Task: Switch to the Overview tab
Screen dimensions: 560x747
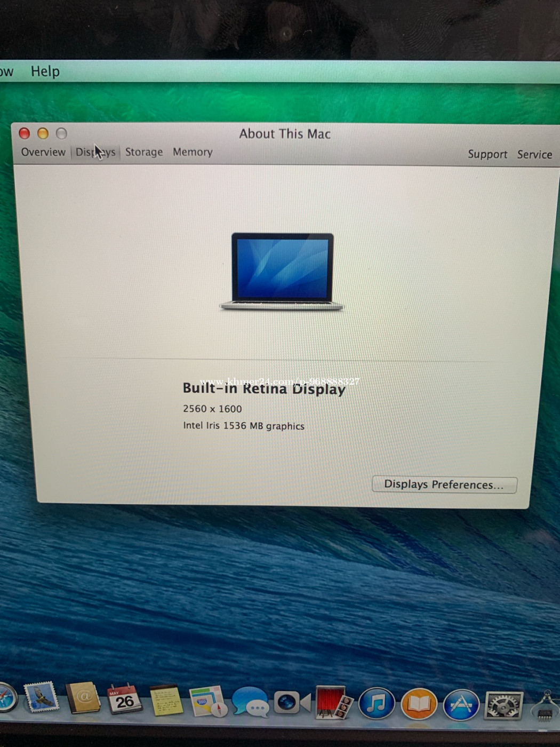Action: point(43,152)
